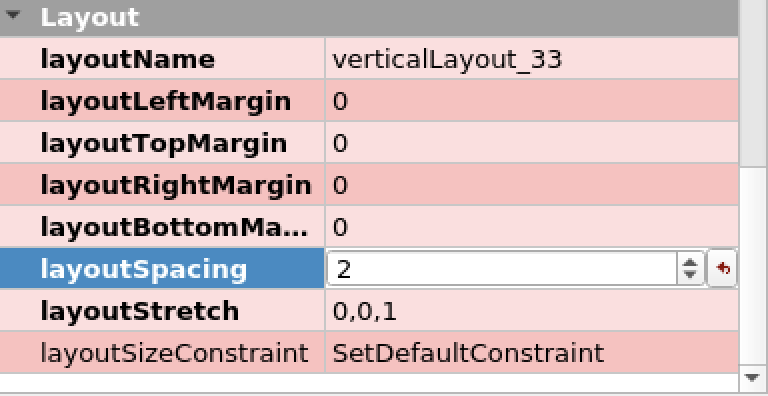The image size is (768, 396).
Task: Select the layoutTopMargin property
Action: [x=162, y=143]
